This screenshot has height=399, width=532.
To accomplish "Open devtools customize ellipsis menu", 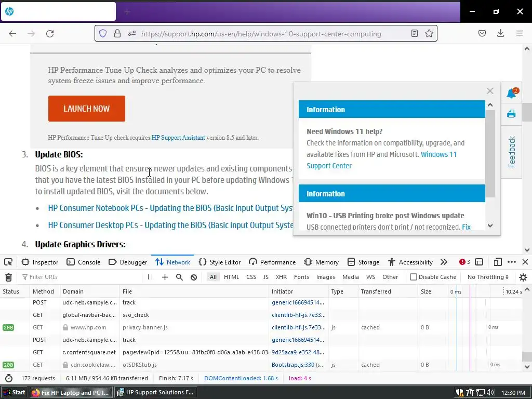I will click(x=512, y=262).
